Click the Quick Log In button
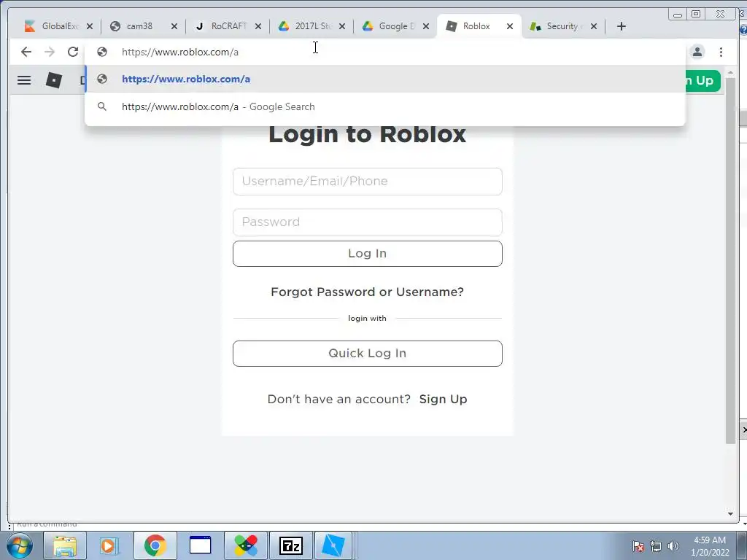 [x=368, y=354]
